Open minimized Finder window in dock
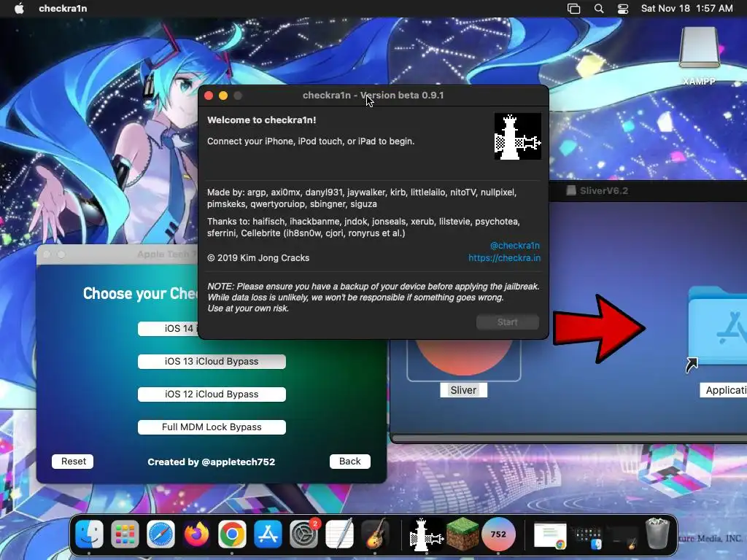747x560 pixels. pyautogui.click(x=587, y=537)
